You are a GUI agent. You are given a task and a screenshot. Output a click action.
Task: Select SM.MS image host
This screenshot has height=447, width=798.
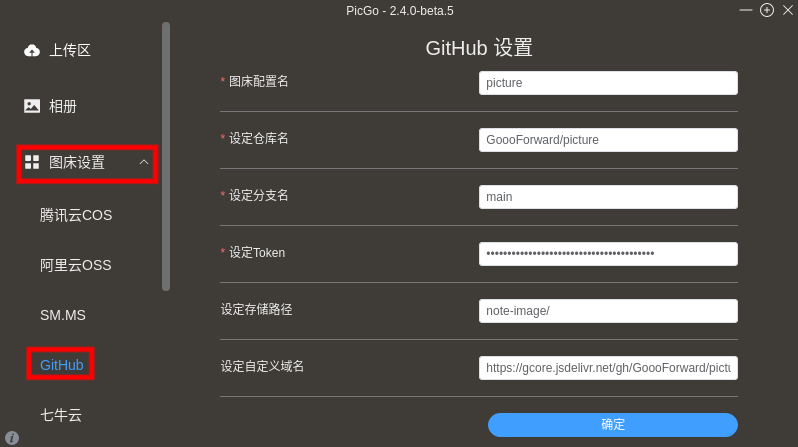click(x=63, y=315)
